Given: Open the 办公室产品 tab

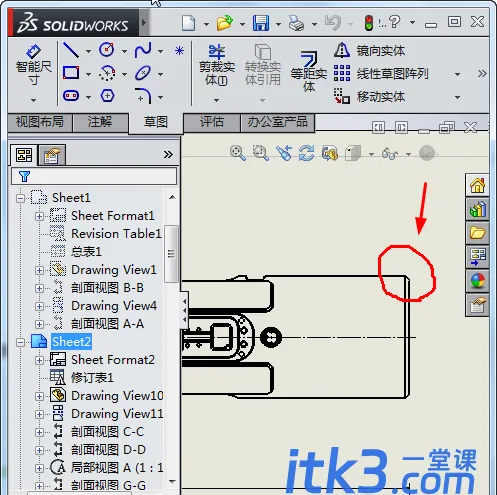Looking at the screenshot, I should 277,122.
